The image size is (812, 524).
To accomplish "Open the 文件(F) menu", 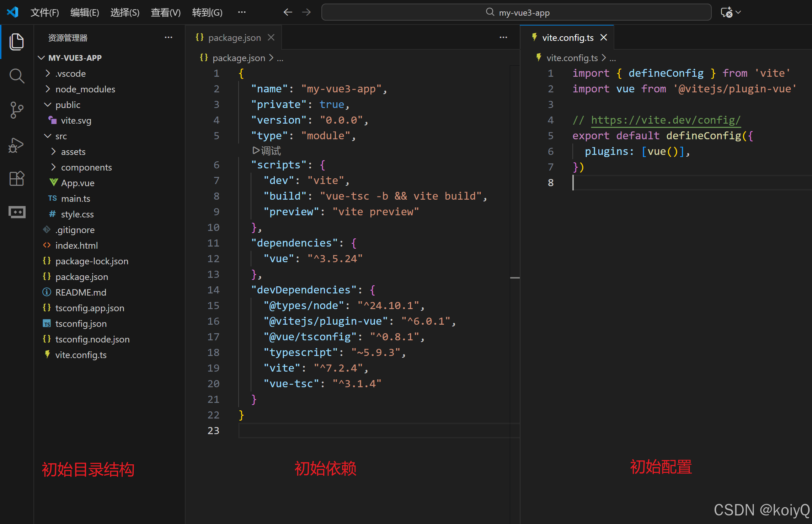I will 44,12.
